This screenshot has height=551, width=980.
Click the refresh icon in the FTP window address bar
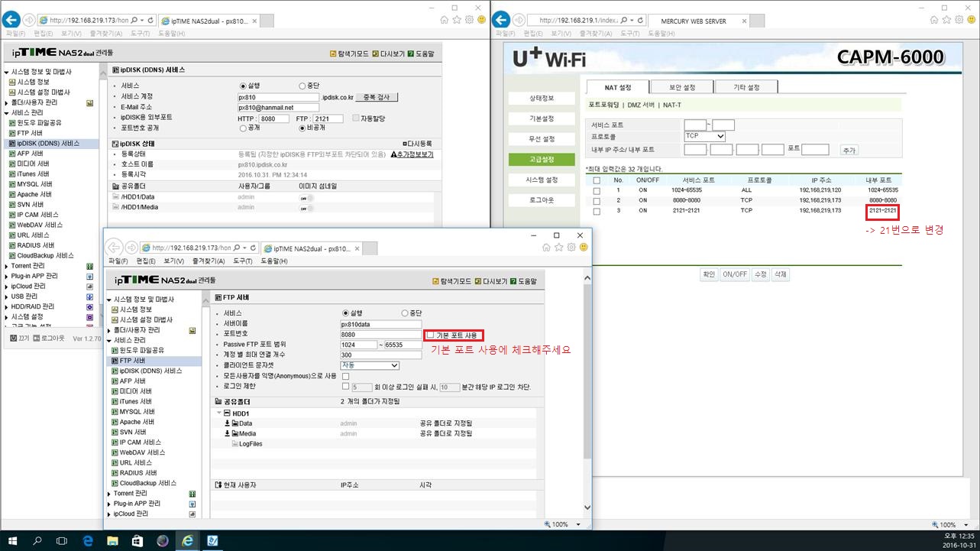(x=254, y=248)
